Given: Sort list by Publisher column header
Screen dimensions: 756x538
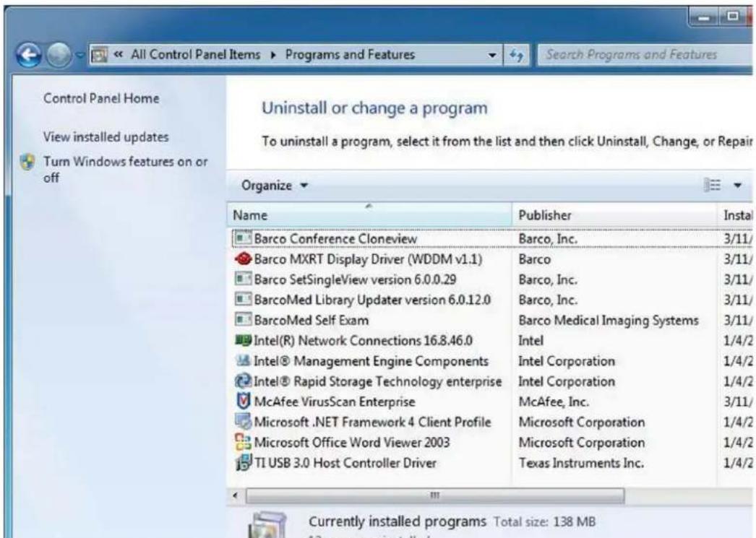Looking at the screenshot, I should (615, 214).
